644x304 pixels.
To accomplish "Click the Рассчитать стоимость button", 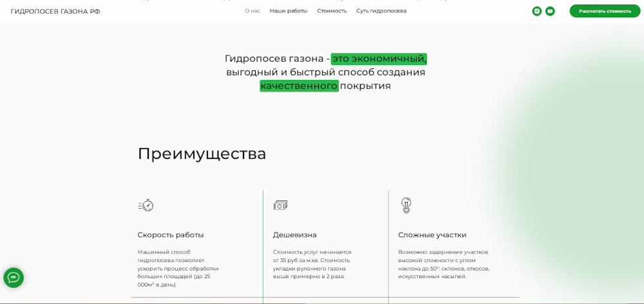I will click(605, 11).
